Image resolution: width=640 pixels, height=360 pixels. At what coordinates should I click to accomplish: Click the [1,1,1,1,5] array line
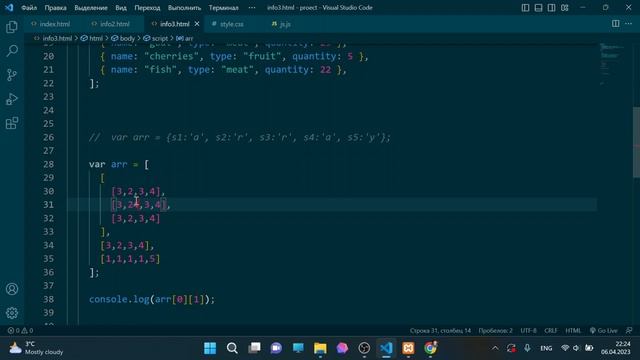(130, 259)
